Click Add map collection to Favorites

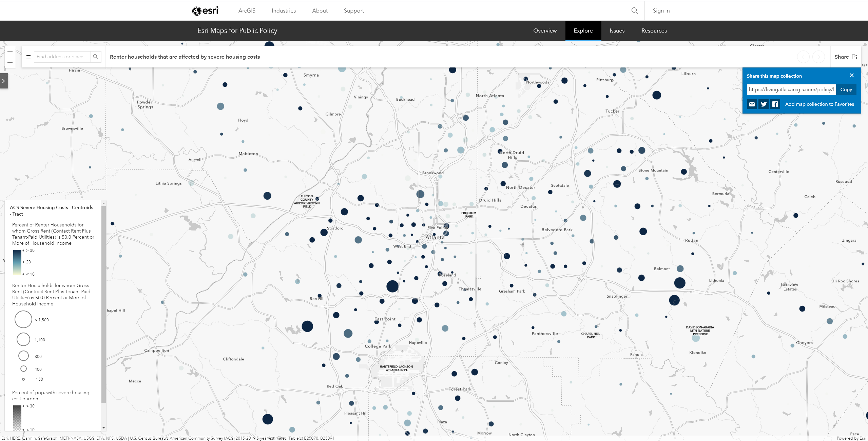pyautogui.click(x=819, y=104)
